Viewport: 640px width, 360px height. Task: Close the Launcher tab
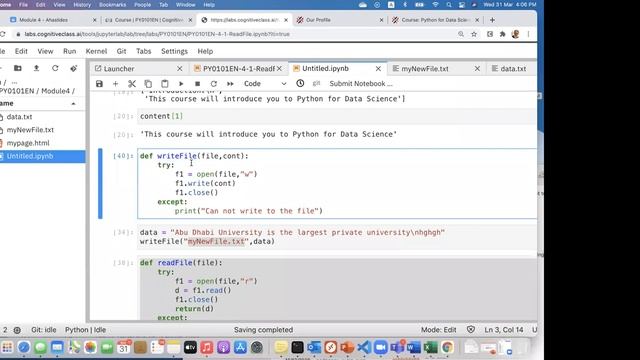[x=180, y=69]
